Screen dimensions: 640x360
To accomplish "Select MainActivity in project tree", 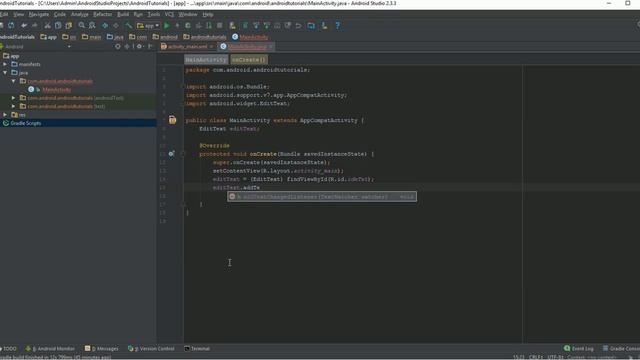I will [x=57, y=89].
